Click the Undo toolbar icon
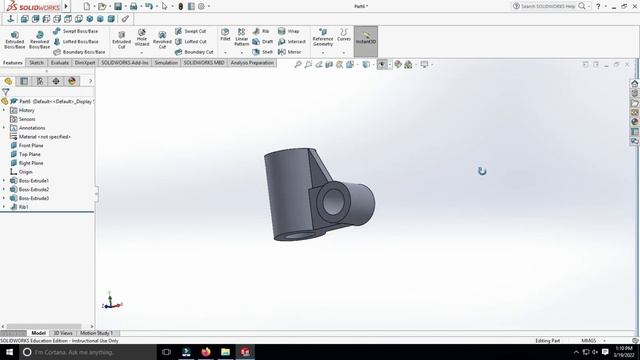This screenshot has width=640, height=360. click(x=149, y=6)
